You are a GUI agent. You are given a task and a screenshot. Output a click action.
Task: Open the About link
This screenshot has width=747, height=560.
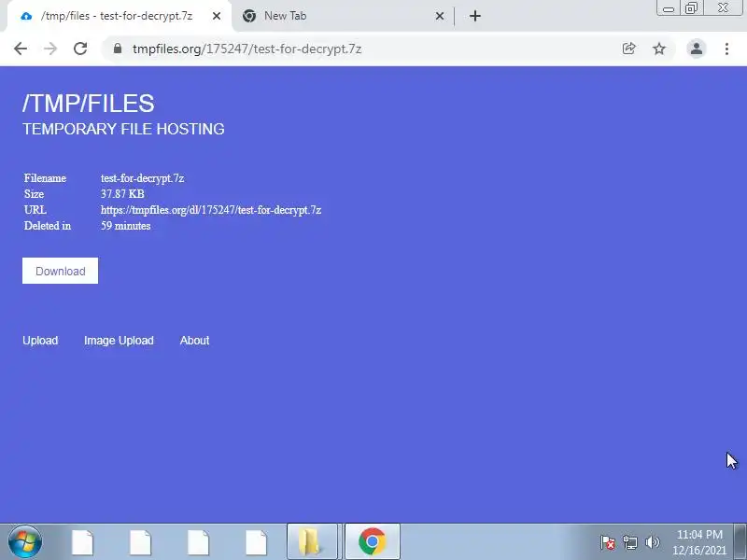194,341
